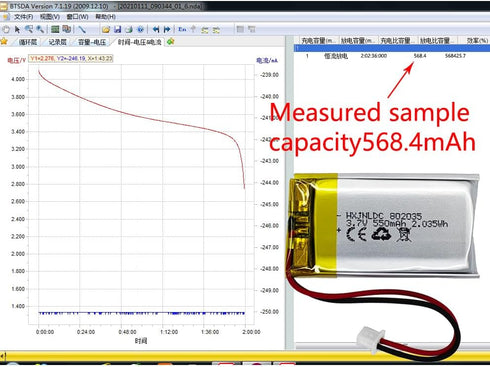The image size is (490, 367).
Task: Click the last grayed-out layout icon
Action: 252,29
